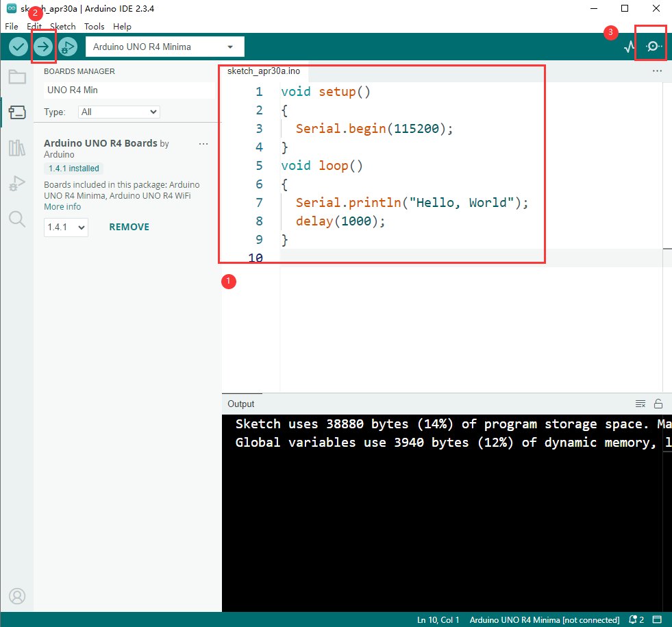Select the sketch_apr30a.ino tab
672x627 pixels.
click(x=264, y=71)
